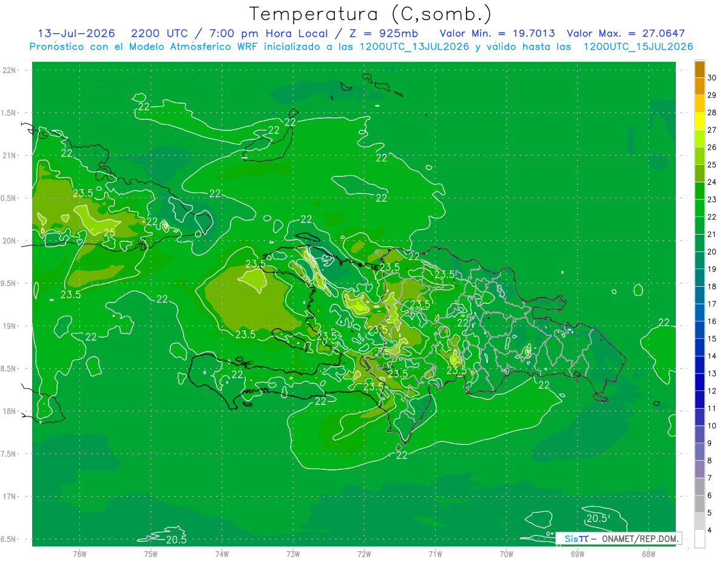Click '1200UTC_13JUL2026' initialization time
Screen dimensions: 728x562
414,47
